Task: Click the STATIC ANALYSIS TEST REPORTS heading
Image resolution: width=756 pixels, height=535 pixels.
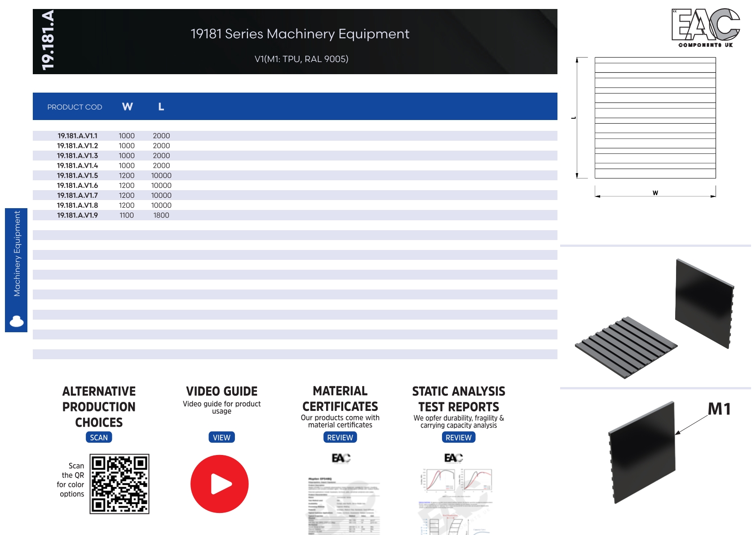Action: [459, 399]
